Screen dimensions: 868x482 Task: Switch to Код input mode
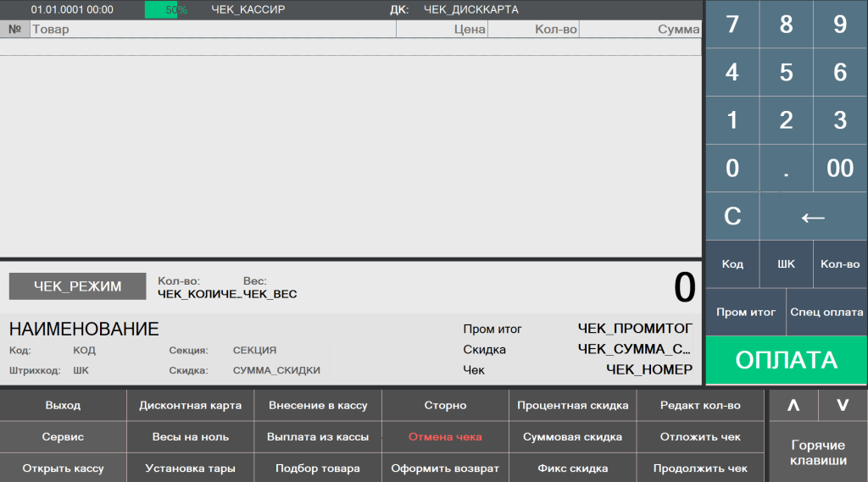732,264
